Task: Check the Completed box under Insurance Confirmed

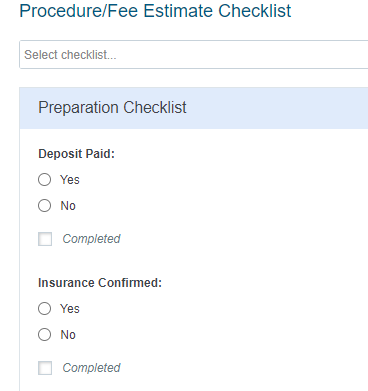Action: click(x=45, y=368)
